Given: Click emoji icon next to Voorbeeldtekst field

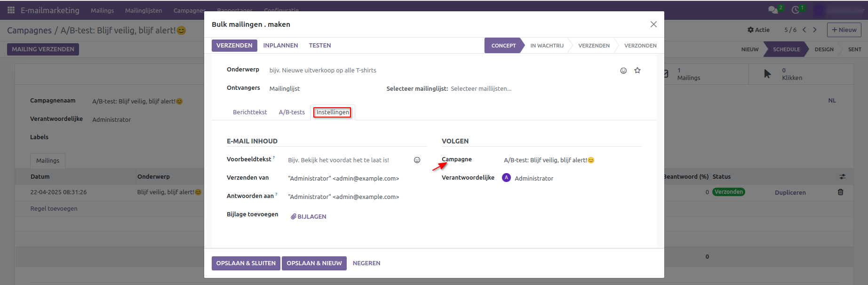Looking at the screenshot, I should 417,160.
